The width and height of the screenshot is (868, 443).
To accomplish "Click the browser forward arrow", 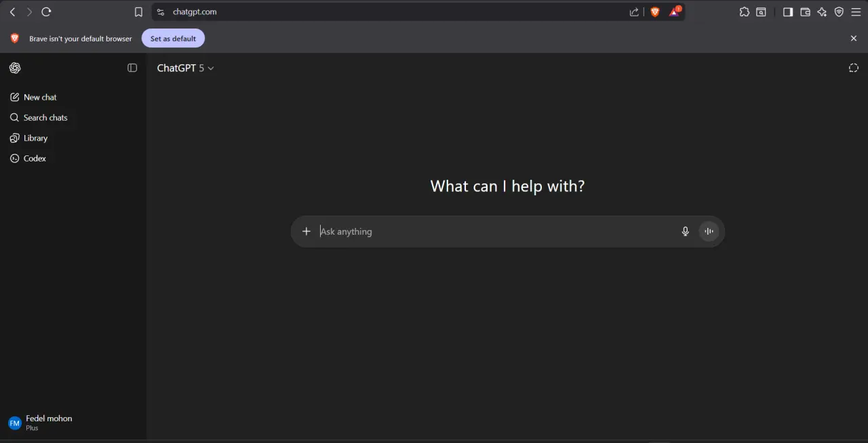I will (29, 12).
